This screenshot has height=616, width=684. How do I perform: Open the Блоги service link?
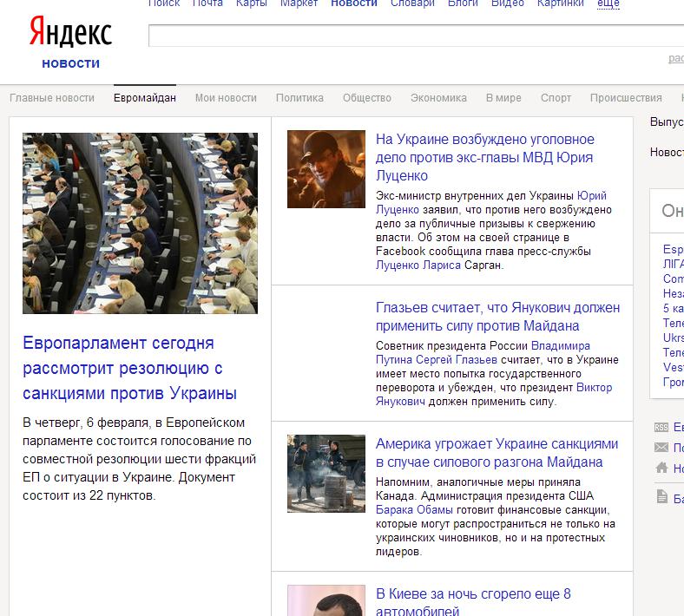(x=463, y=3)
